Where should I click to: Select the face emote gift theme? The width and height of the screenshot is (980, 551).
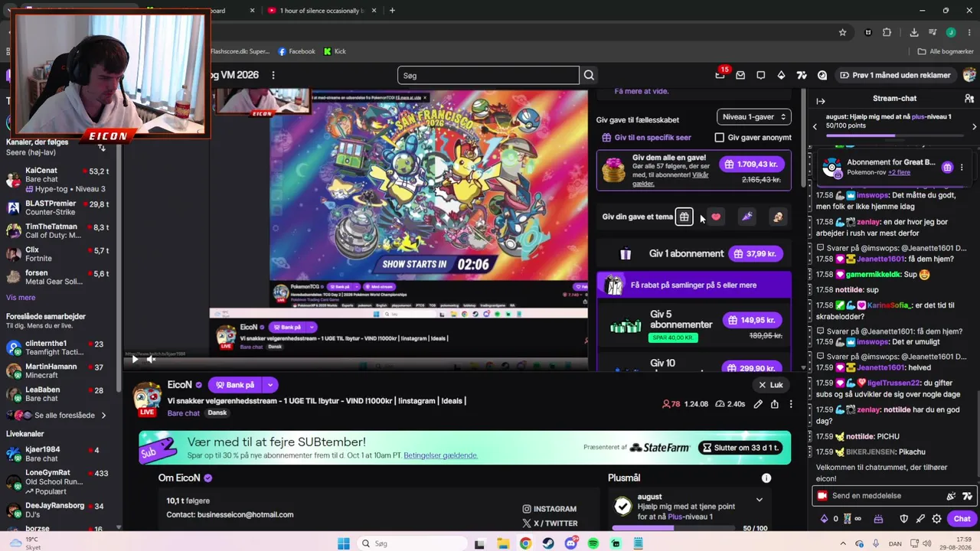(x=778, y=217)
